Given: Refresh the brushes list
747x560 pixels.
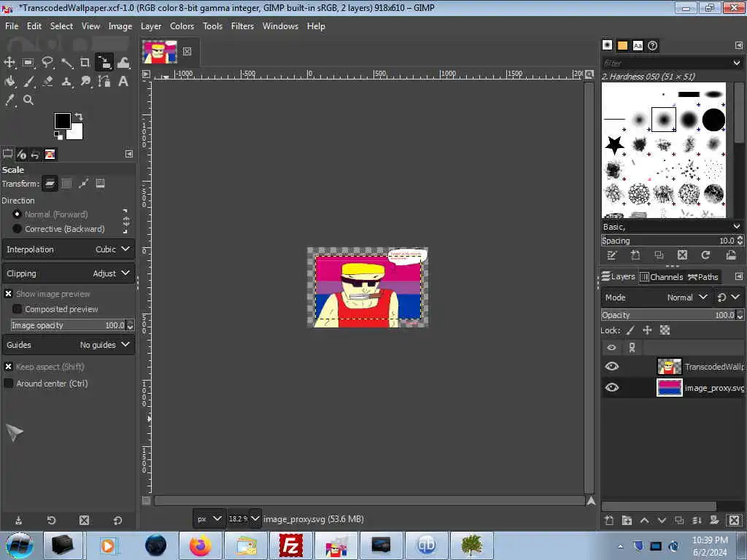Looking at the screenshot, I should point(705,255).
